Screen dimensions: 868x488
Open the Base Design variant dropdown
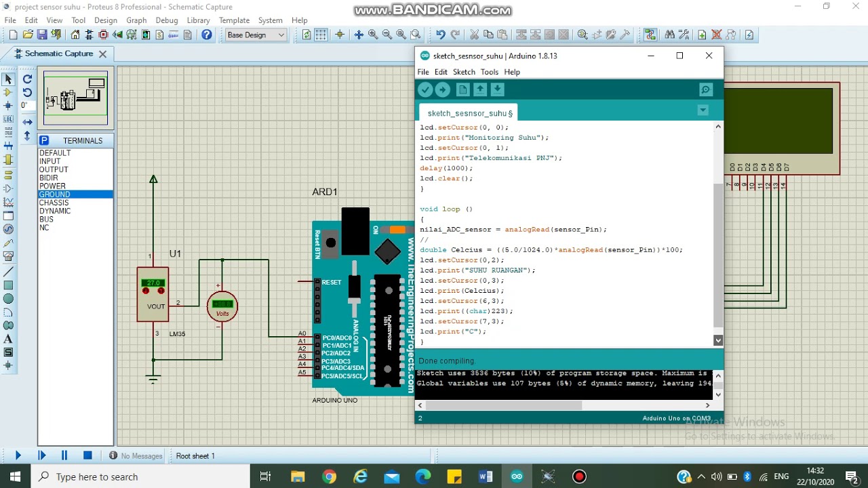(256, 35)
